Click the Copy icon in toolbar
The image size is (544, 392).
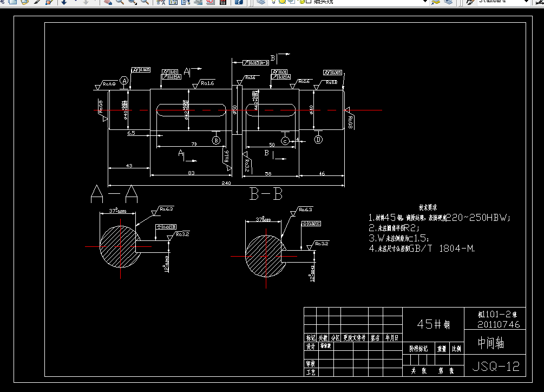click(12, 2)
